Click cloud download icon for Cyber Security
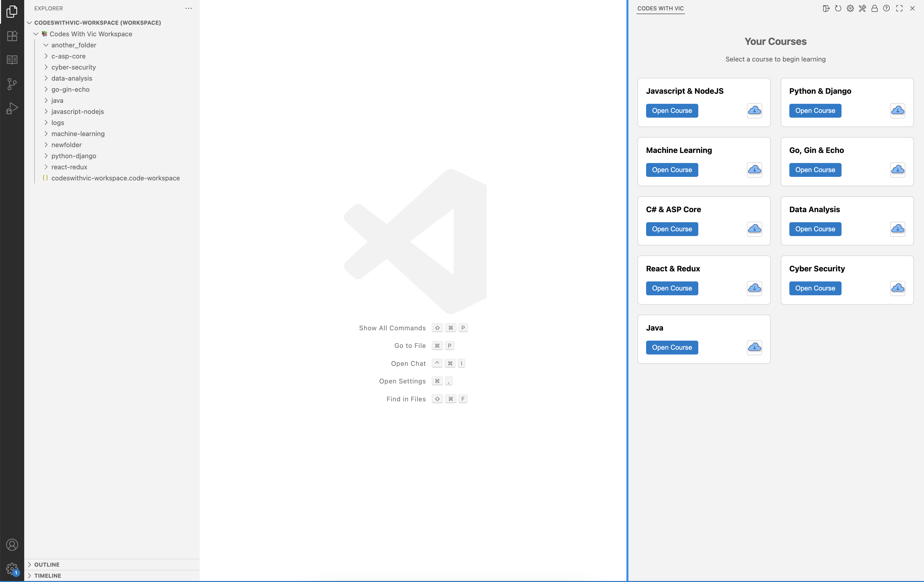 tap(898, 288)
